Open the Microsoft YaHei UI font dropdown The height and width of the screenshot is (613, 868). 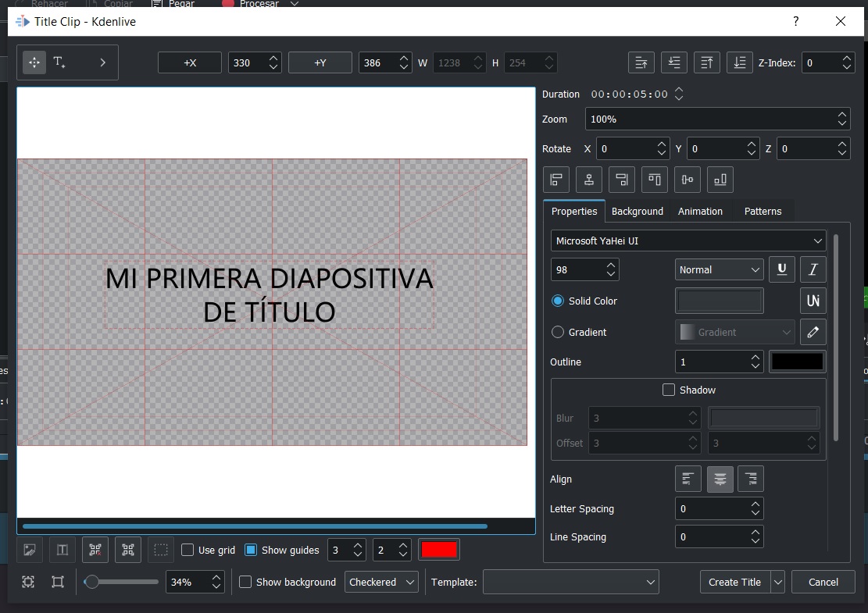point(688,241)
